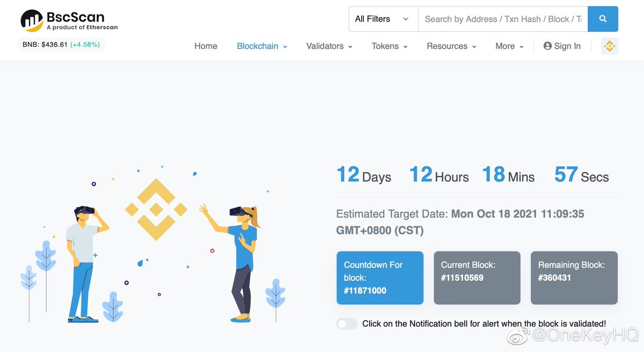The image size is (644, 352).
Task: Toggle the block validation notification switch
Action: click(347, 324)
